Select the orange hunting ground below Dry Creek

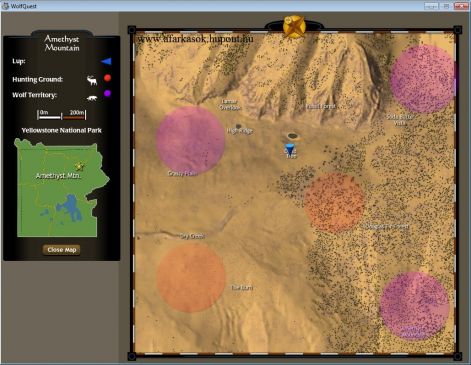click(x=191, y=278)
